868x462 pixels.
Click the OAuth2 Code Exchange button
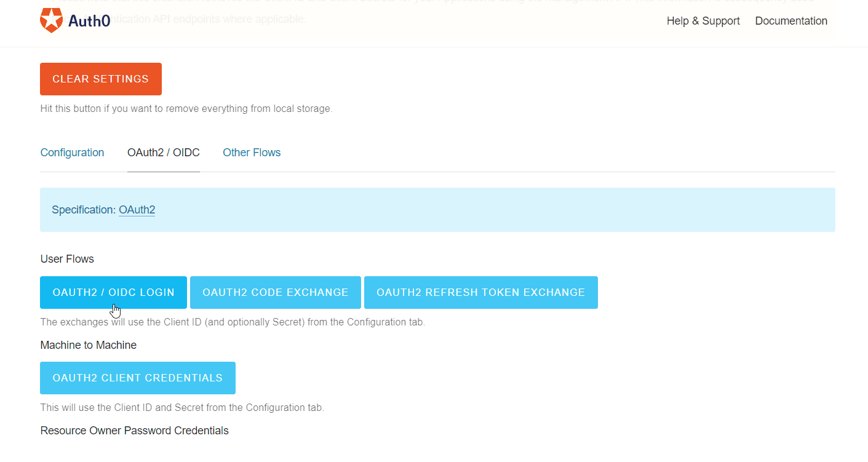[x=276, y=292]
